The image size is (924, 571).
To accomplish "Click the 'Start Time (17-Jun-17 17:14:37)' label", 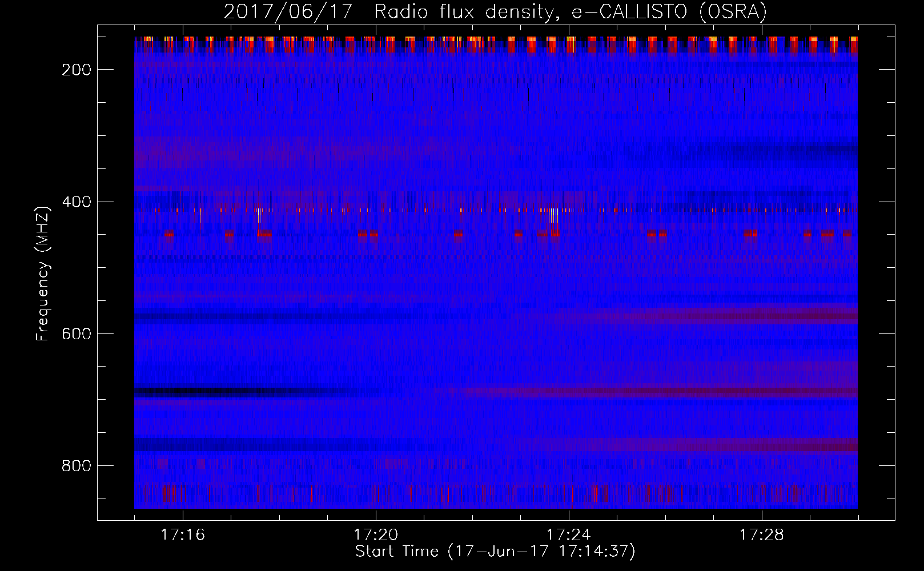I will click(x=495, y=552).
